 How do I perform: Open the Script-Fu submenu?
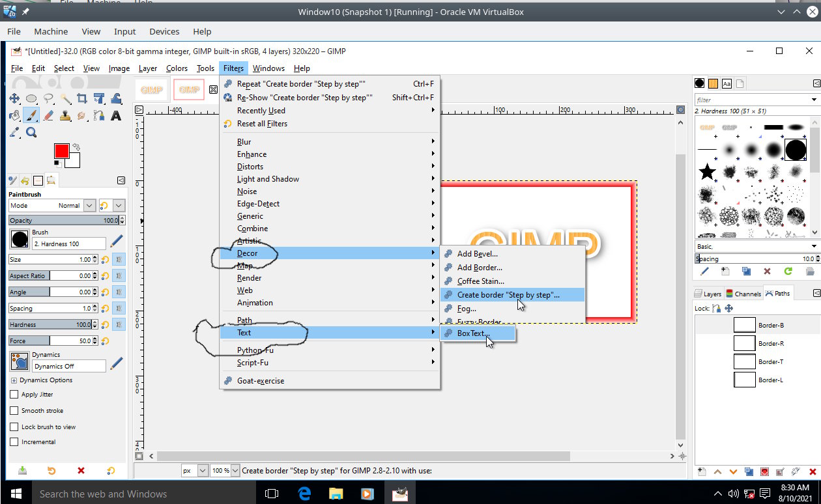click(330, 363)
